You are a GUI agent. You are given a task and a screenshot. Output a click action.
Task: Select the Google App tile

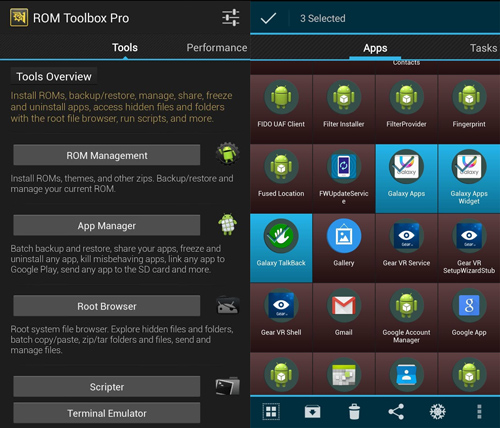click(469, 317)
